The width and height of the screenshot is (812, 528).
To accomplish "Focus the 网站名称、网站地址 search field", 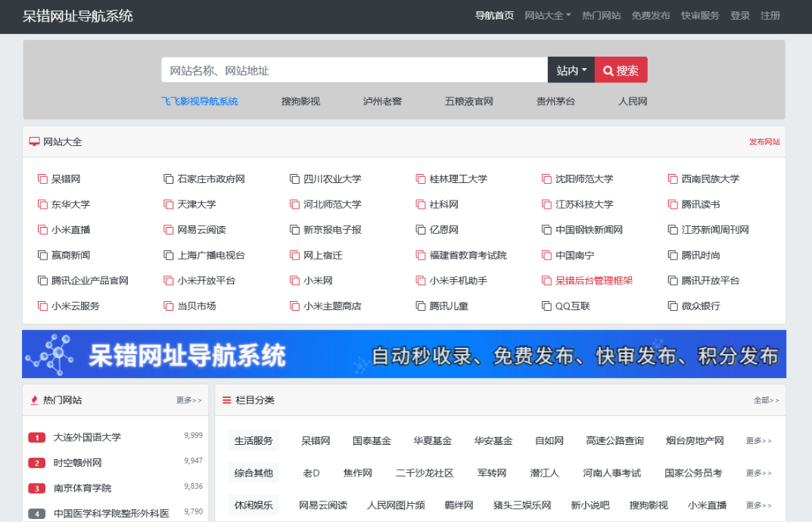I will tap(354, 70).
